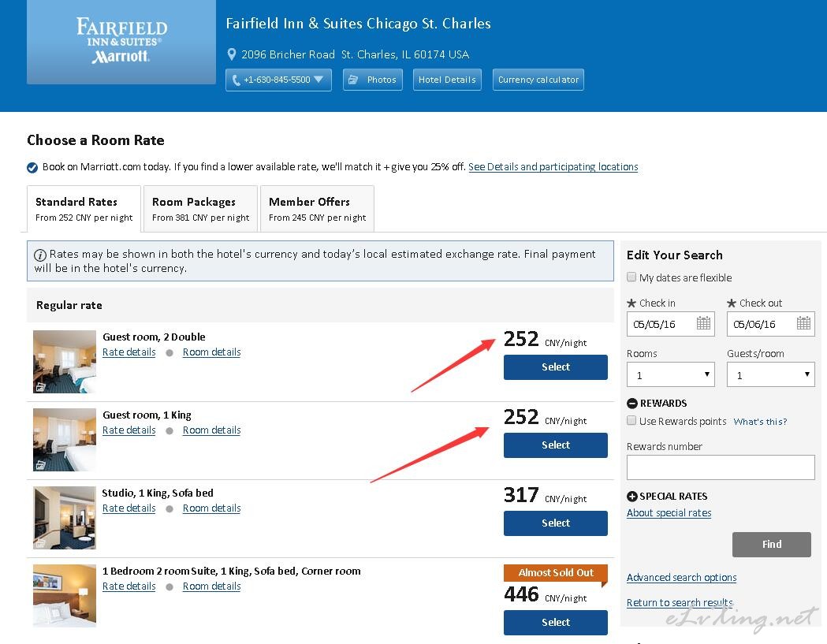The height and width of the screenshot is (644, 827).
Task: Click the 446 CNY/night price text
Action: 545,595
